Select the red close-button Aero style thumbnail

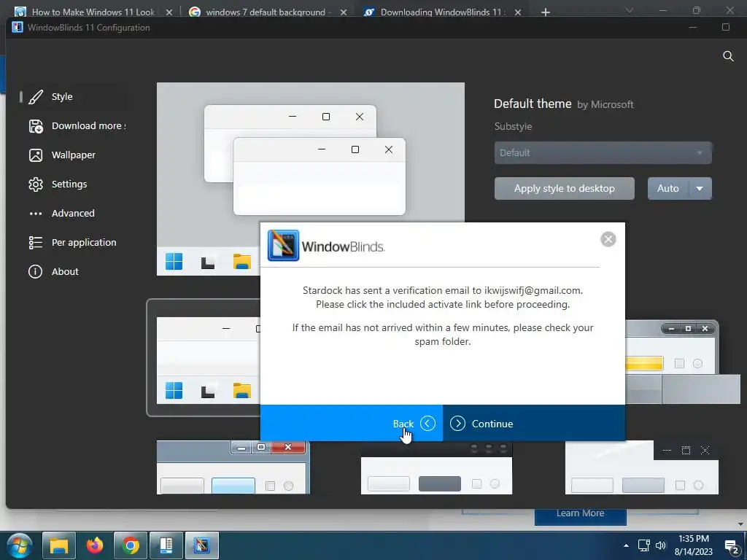(233, 467)
